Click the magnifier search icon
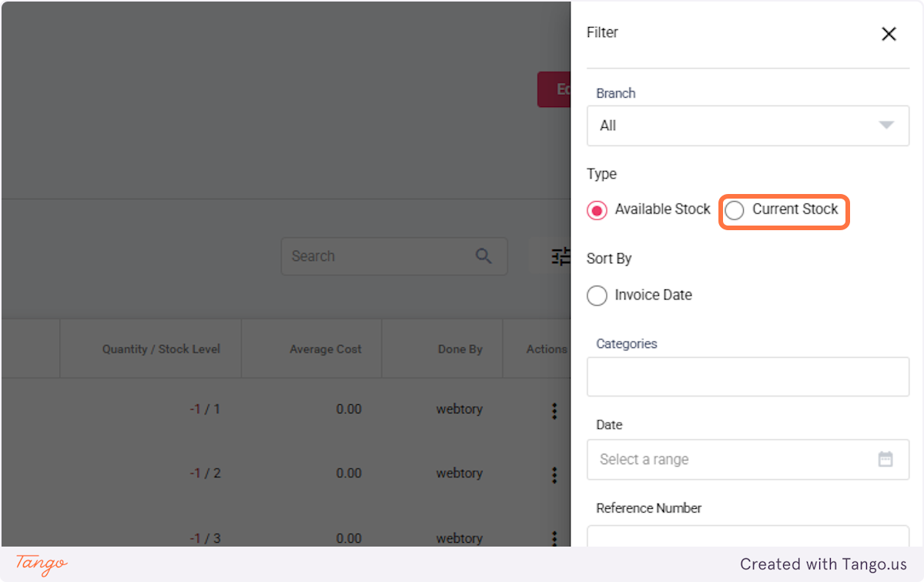The image size is (924, 582). pos(484,256)
